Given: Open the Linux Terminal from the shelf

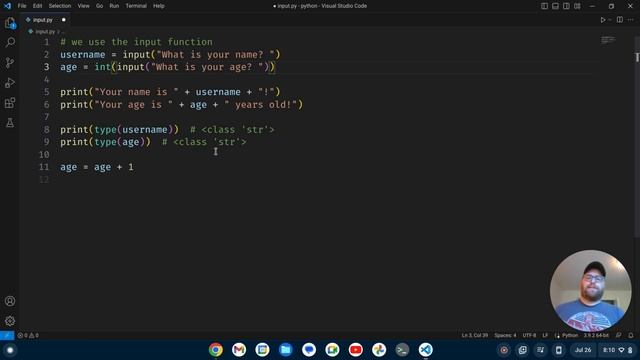Looking at the screenshot, I should [402, 350].
